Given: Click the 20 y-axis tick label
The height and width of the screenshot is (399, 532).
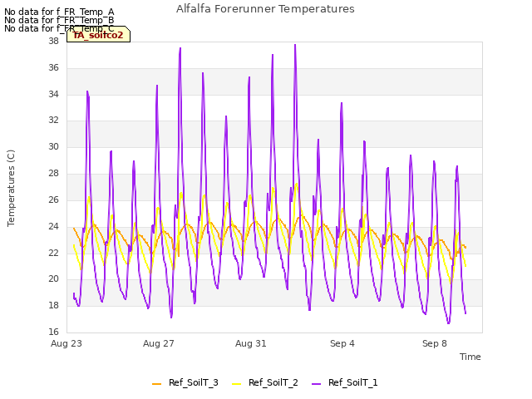Looking at the screenshot, I should pos(53,279).
